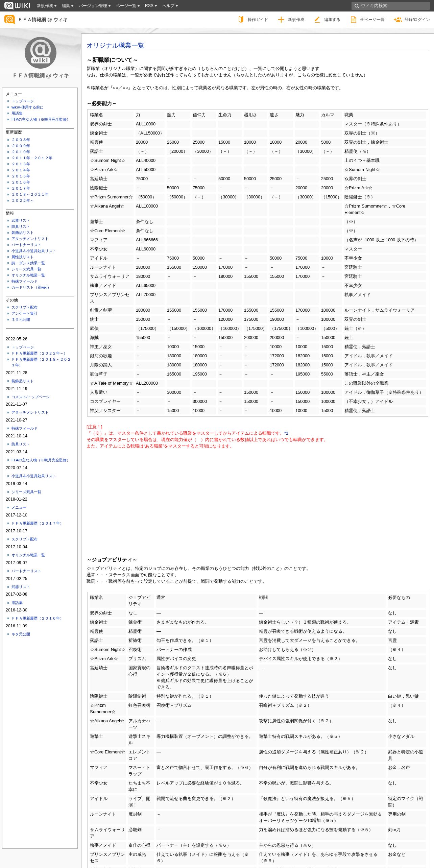Expand the 編集 dropdown menu

(68, 6)
